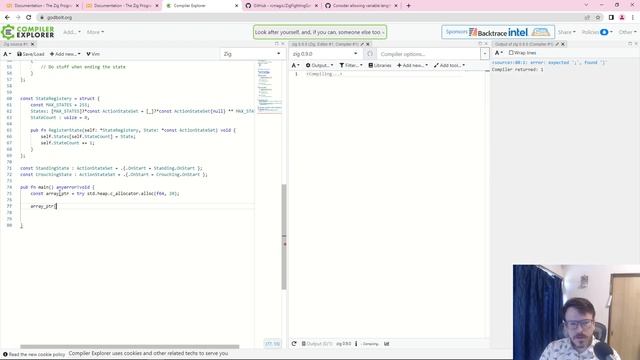Screen dimensions: 640x360
Task: Click Save/Load in editor toolbar
Action: click(x=31, y=54)
